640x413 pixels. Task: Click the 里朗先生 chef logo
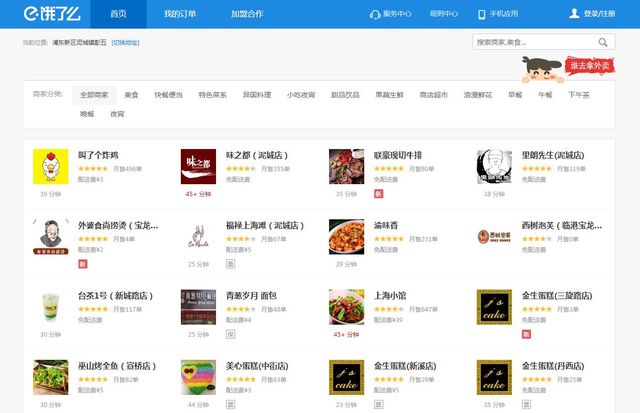494,167
